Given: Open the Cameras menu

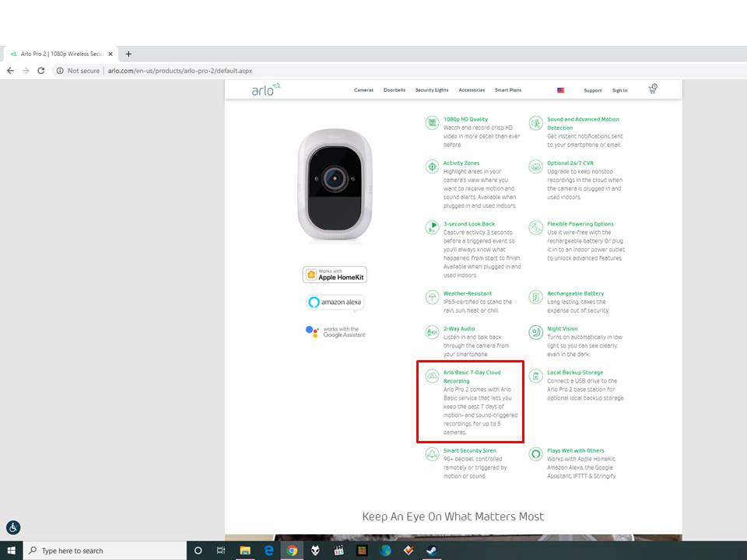Looking at the screenshot, I should (x=363, y=90).
